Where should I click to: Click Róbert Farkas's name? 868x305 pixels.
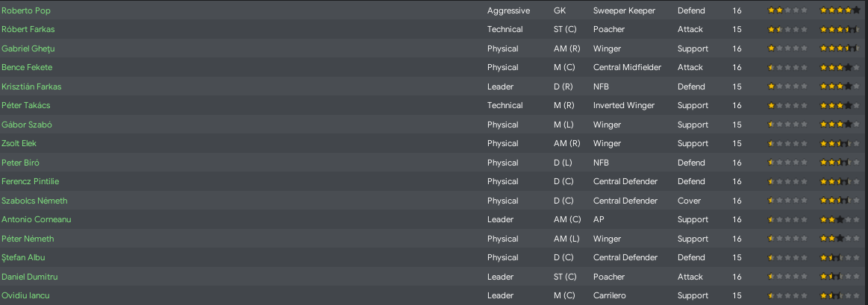click(x=28, y=29)
